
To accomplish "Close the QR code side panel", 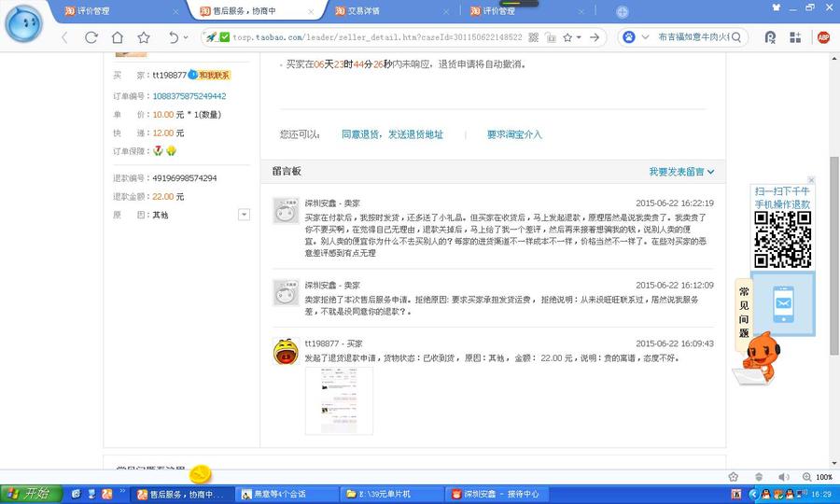I will pyautogui.click(x=811, y=180).
